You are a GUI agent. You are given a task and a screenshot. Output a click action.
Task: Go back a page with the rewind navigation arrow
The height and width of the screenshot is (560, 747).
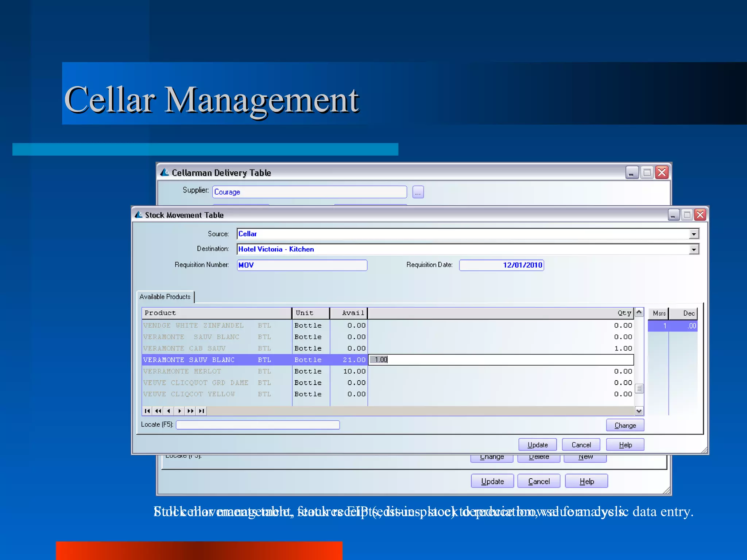click(x=158, y=411)
